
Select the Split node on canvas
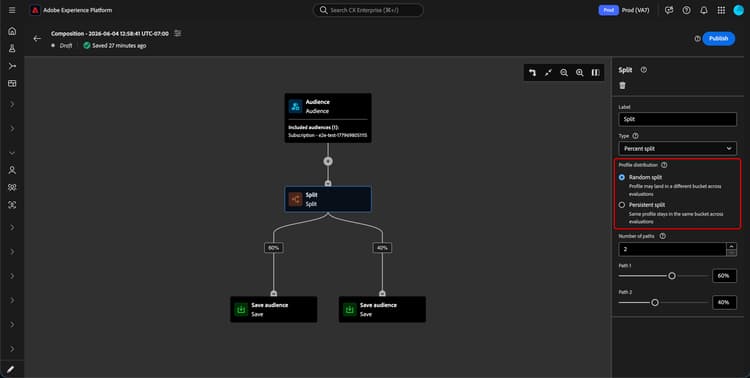coord(328,199)
